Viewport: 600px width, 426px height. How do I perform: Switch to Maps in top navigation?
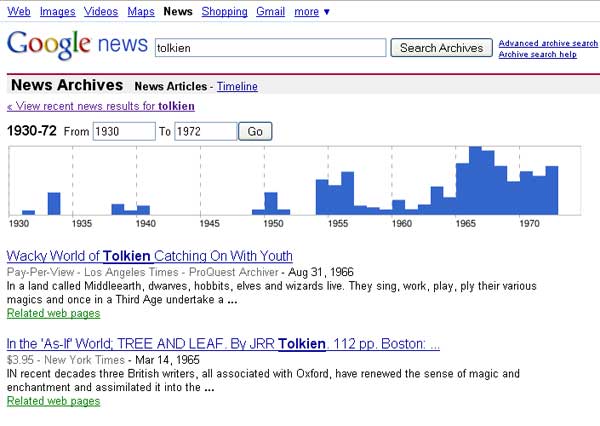[141, 11]
